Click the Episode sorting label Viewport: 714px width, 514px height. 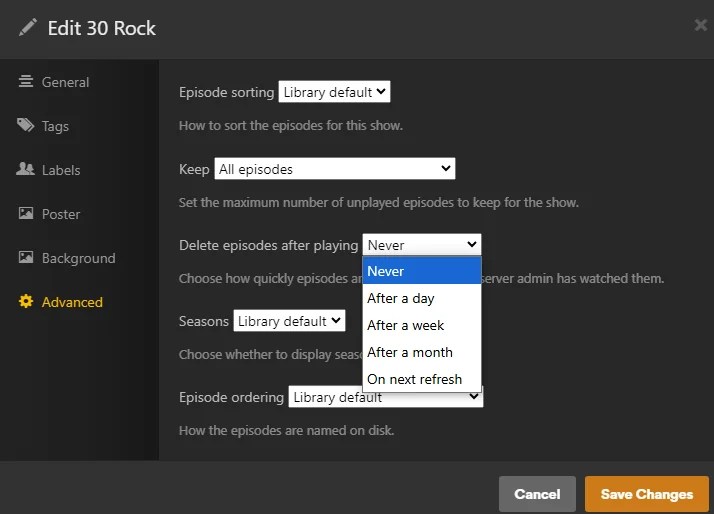pos(226,92)
